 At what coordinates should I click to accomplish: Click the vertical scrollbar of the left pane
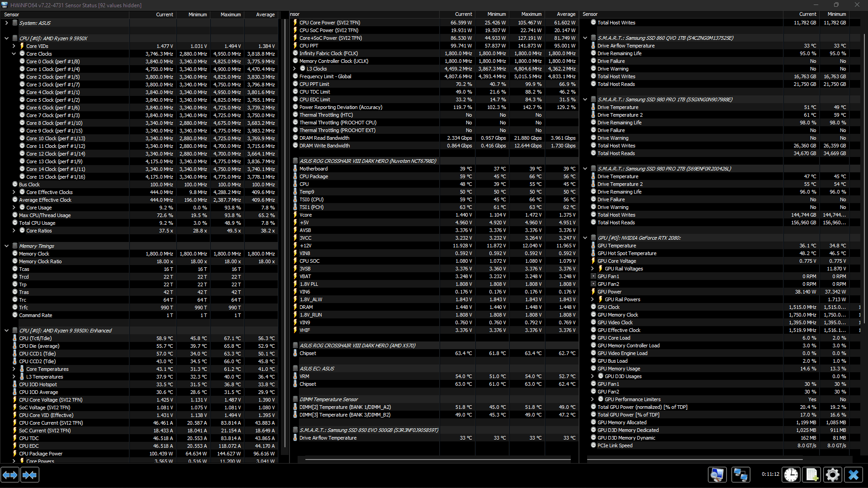pos(285,233)
